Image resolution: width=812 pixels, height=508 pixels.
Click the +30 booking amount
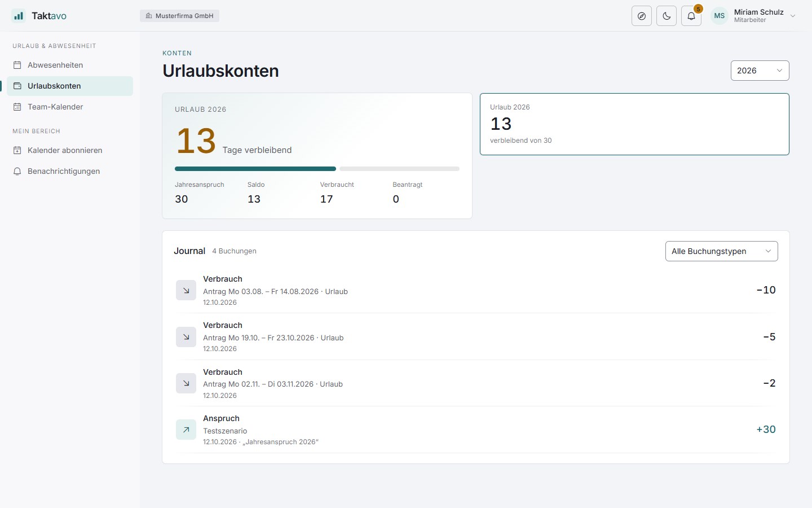click(766, 430)
